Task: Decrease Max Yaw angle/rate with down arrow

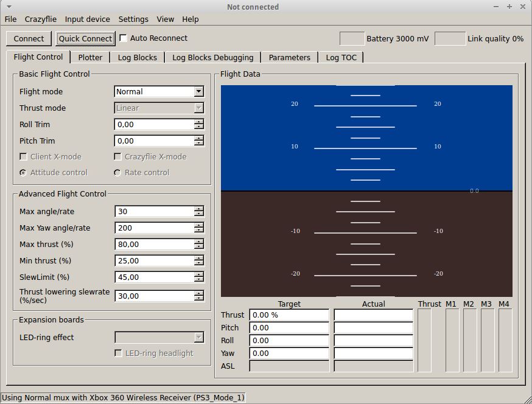Action: pyautogui.click(x=198, y=231)
